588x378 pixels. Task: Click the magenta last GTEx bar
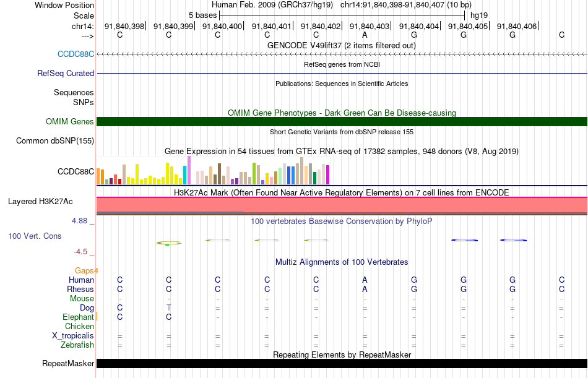[328, 174]
